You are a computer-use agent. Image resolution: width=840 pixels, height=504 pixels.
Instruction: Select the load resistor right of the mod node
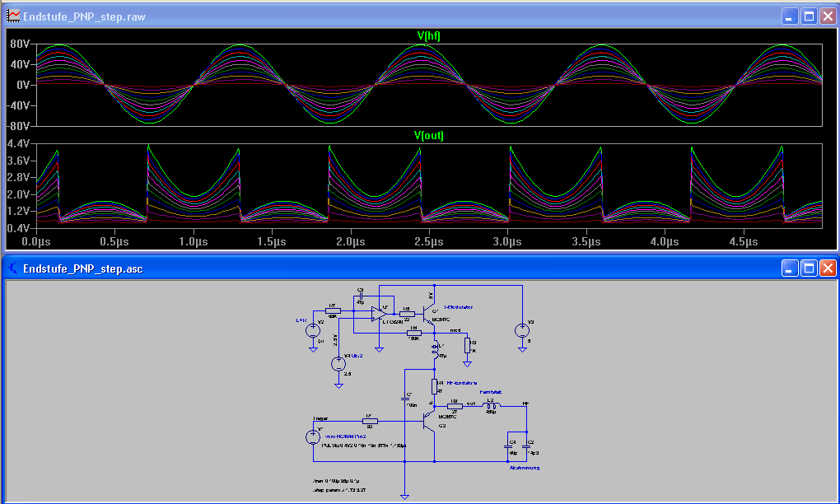[467, 345]
